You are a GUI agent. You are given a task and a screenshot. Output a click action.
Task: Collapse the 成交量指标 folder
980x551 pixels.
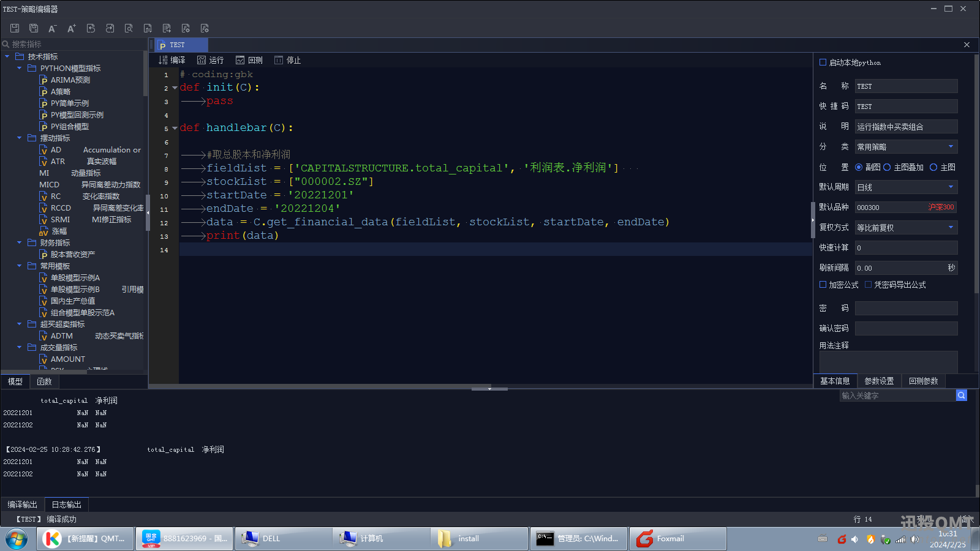tap(20, 347)
